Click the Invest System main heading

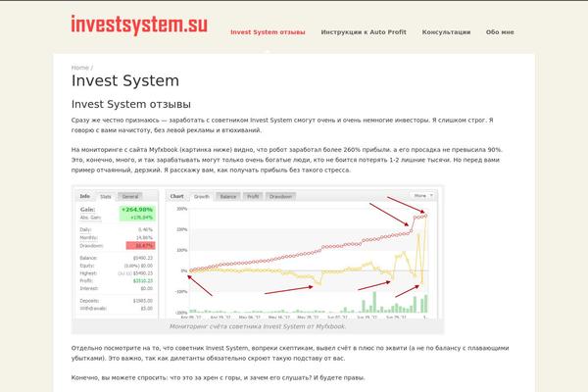click(125, 80)
